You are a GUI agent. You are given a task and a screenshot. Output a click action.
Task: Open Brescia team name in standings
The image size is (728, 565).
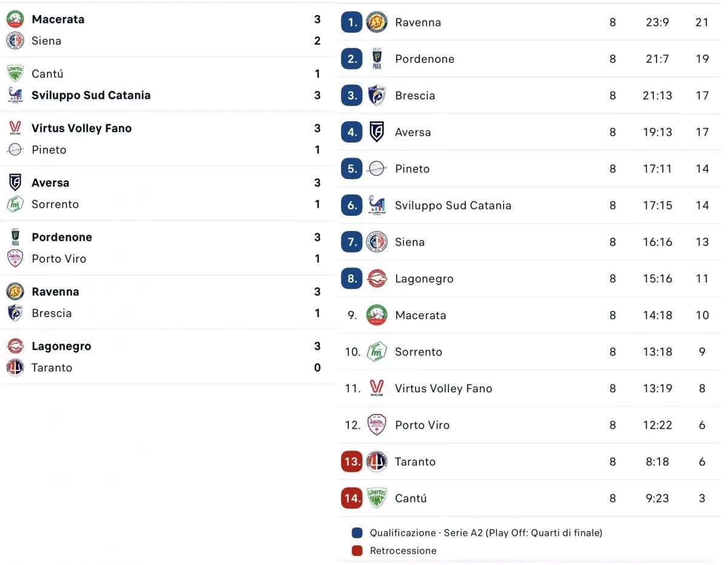pyautogui.click(x=415, y=96)
